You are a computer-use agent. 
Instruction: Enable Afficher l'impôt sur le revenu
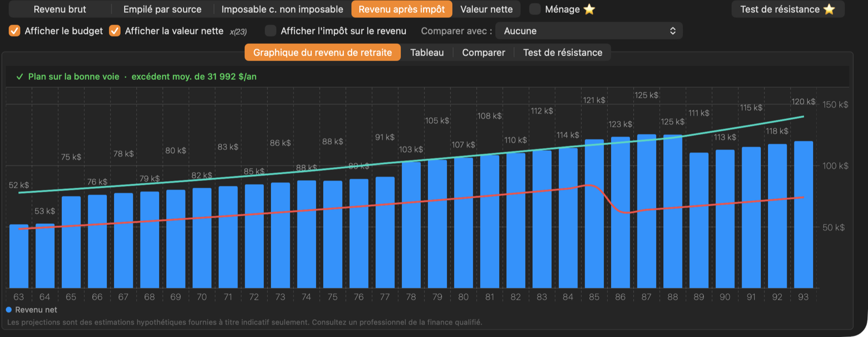[270, 31]
